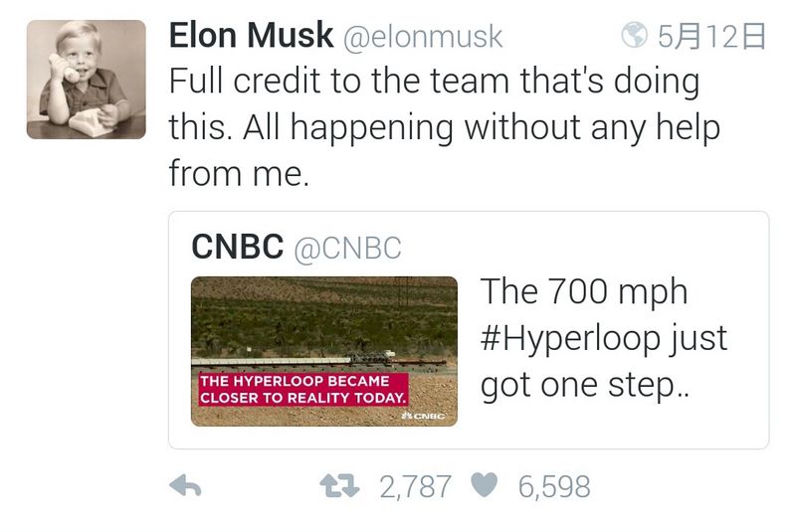
Task: View the 2,787 retweets count
Action: point(416,486)
